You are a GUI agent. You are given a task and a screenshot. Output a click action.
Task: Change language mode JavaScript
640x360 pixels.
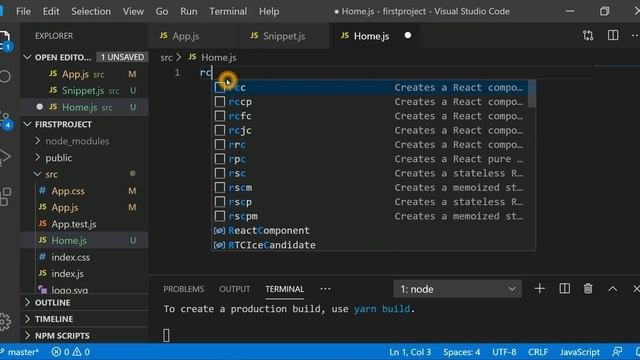[580, 352]
